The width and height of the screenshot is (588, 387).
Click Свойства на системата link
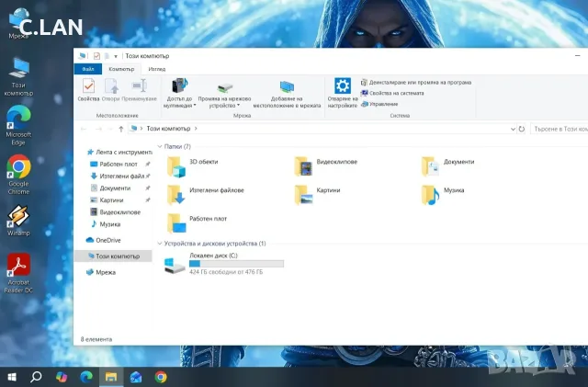pos(392,93)
